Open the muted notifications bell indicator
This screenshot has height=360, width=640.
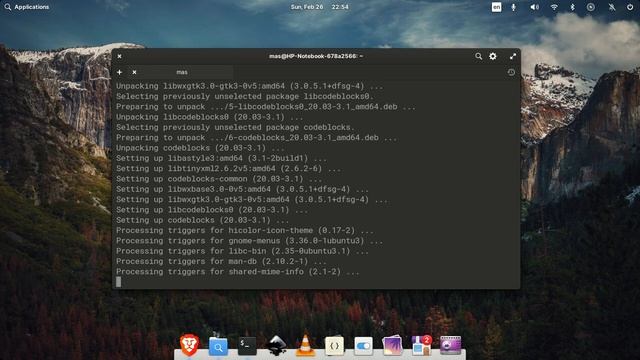point(611,7)
